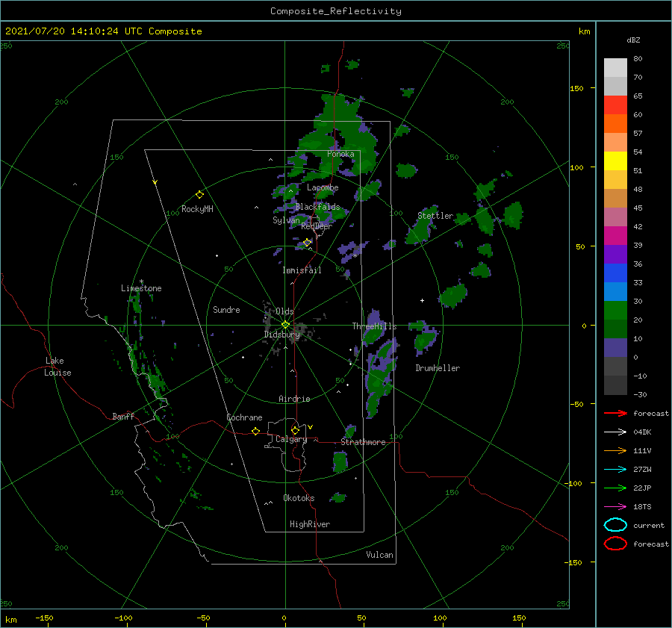Click the orange 111V arrow icon

pos(615,450)
